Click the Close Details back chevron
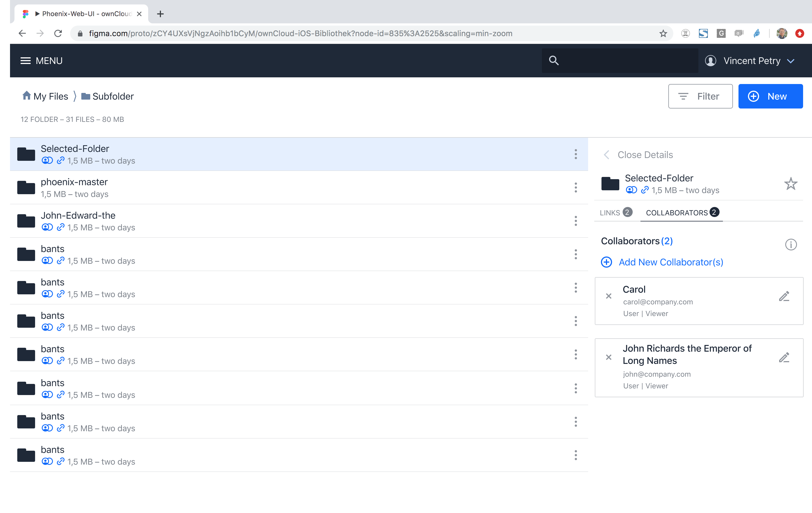This screenshot has width=812, height=513. 606,155
